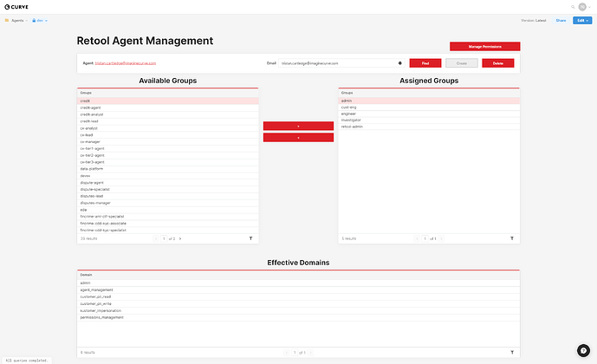
Task: Click the Assigned Groups column header
Action: click(x=429, y=93)
